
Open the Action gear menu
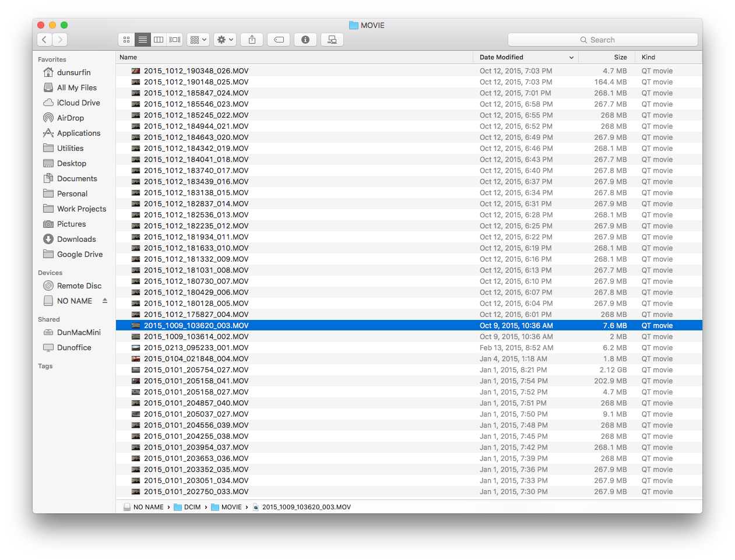(224, 40)
